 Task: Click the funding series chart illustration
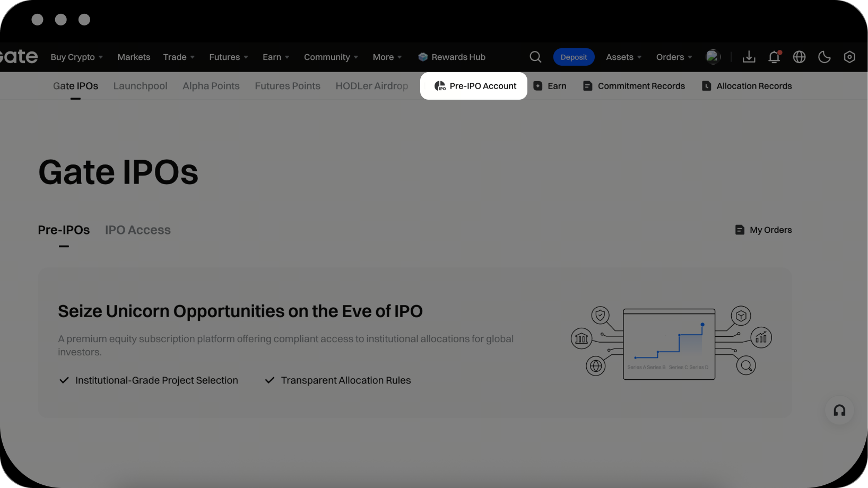[671, 344]
